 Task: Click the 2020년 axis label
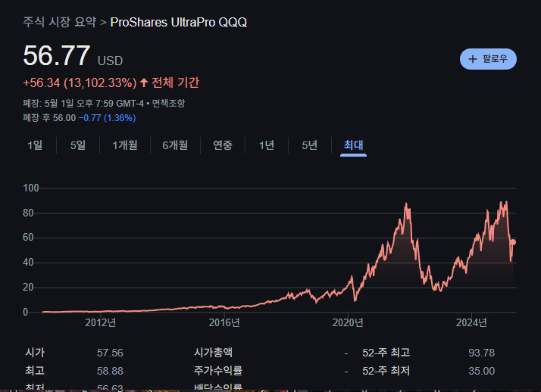point(348,322)
